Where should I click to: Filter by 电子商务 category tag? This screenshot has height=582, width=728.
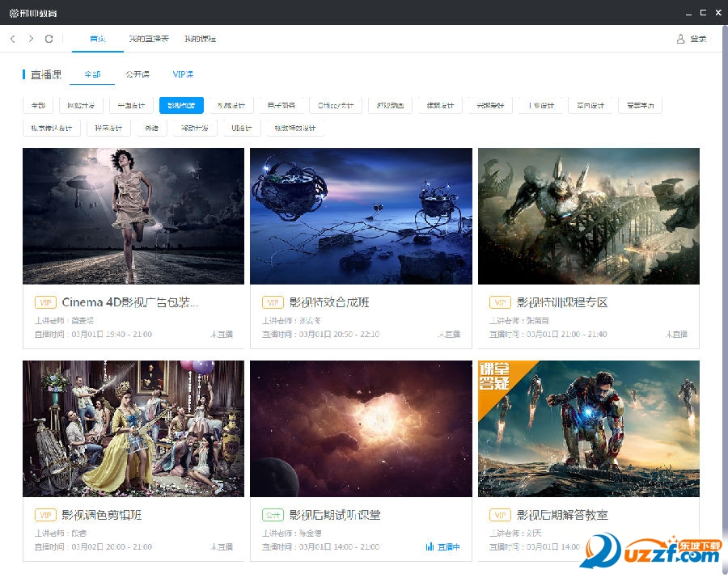(281, 105)
